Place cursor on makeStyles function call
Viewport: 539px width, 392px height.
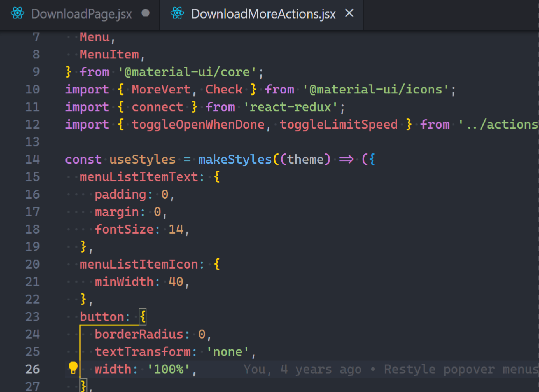[235, 160]
